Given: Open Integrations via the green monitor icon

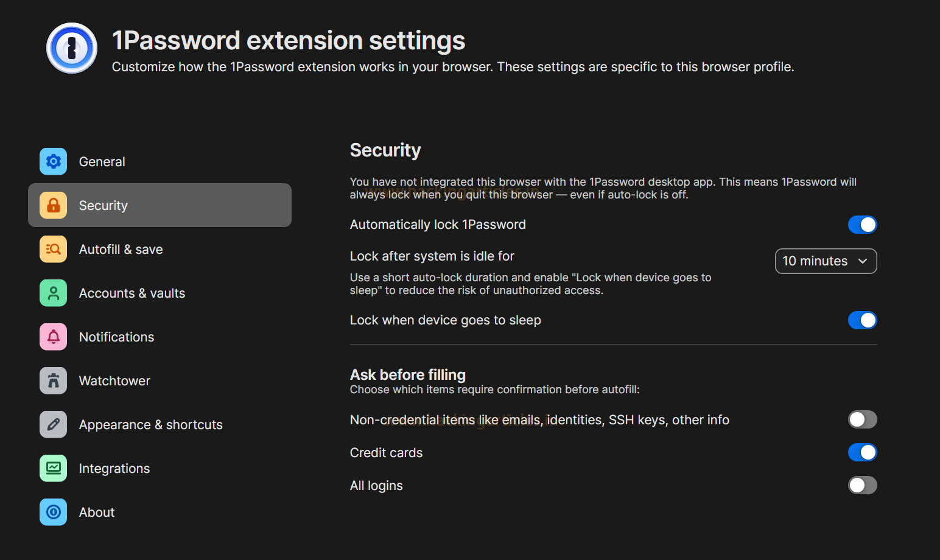Looking at the screenshot, I should tap(54, 468).
